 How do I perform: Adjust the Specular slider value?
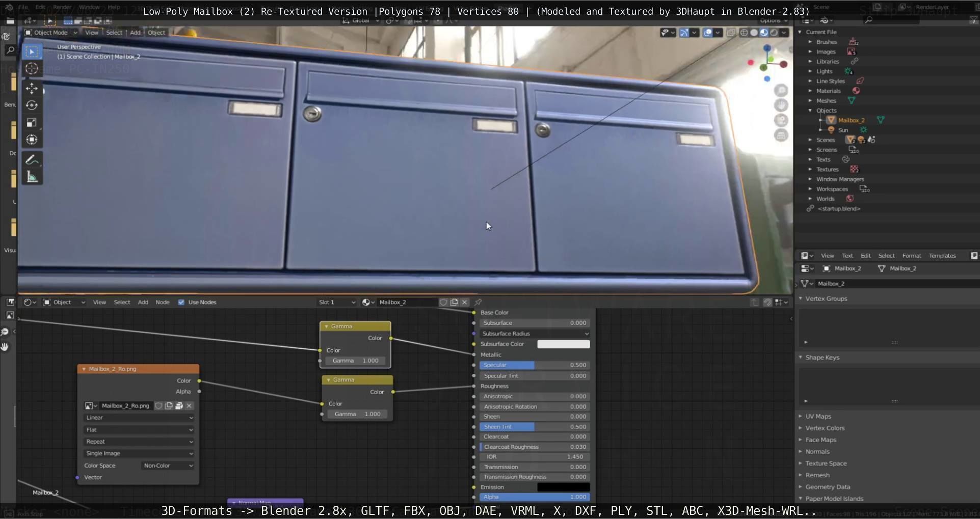pos(535,365)
